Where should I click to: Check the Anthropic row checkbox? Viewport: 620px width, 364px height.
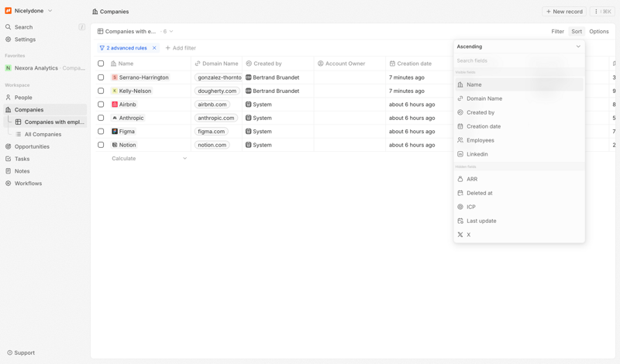101,118
